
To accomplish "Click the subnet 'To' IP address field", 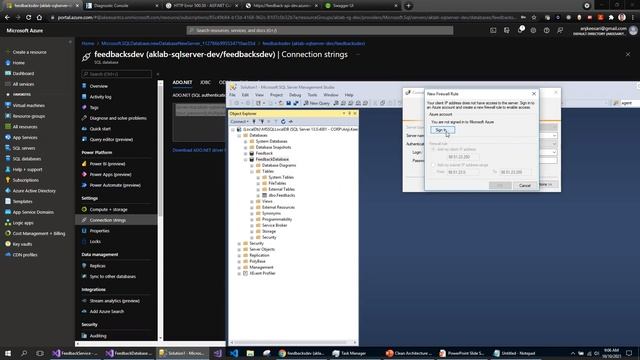I will coord(515,172).
